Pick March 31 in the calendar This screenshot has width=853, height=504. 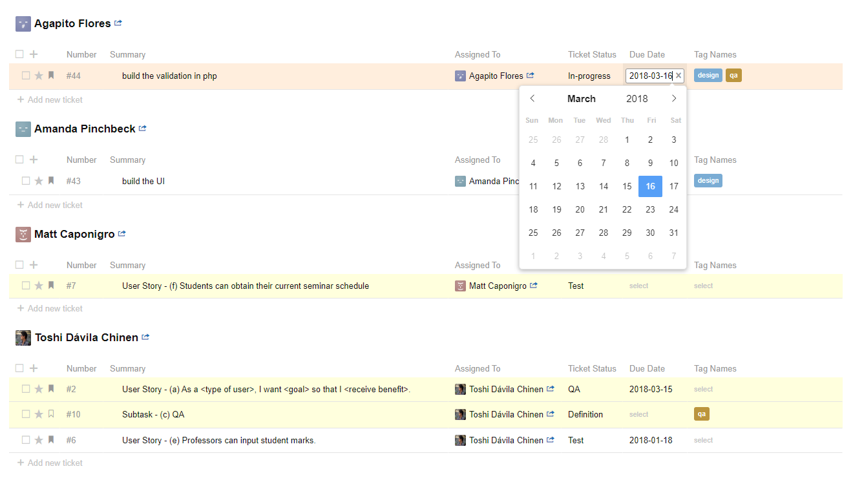click(674, 233)
